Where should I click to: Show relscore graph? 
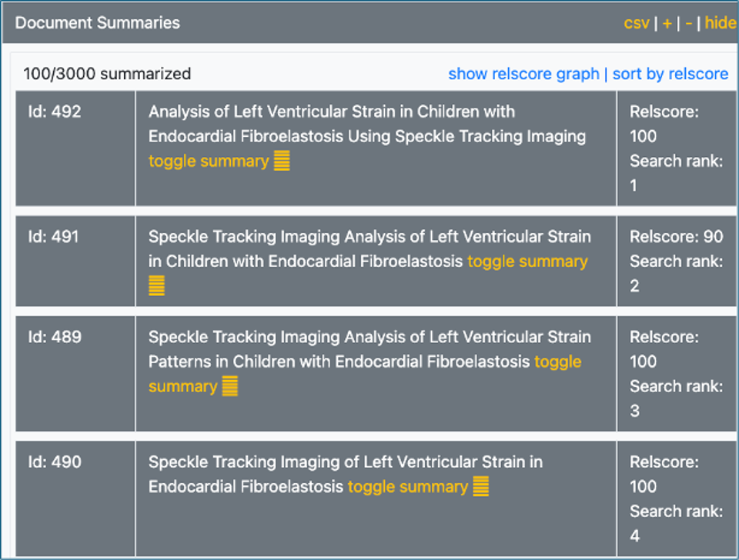click(x=523, y=74)
